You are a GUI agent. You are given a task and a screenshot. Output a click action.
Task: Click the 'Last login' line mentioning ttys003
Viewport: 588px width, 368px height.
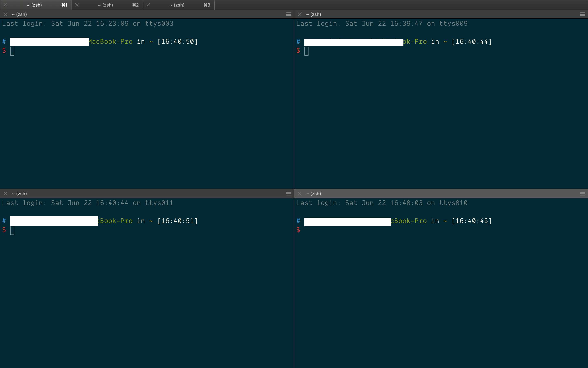pos(88,24)
